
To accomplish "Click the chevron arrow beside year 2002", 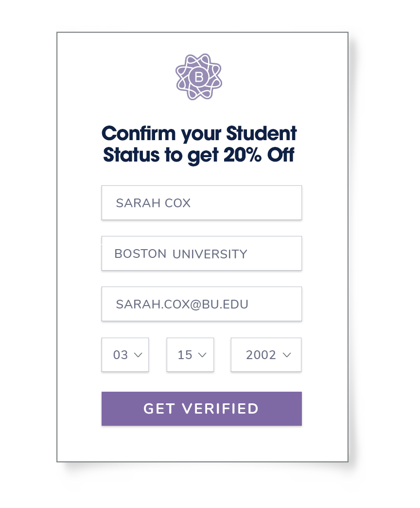I will point(287,355).
